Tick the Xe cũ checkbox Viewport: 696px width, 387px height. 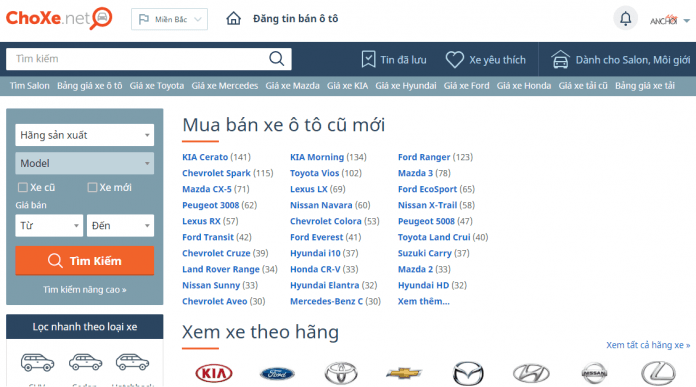[23, 187]
